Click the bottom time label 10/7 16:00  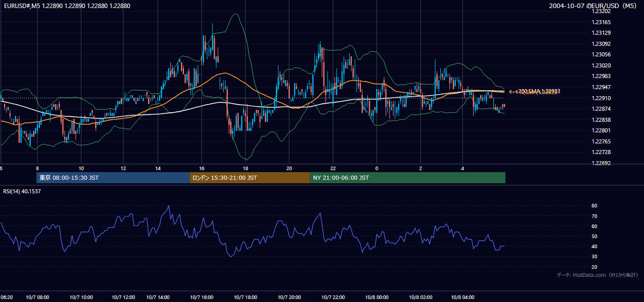click(202, 297)
